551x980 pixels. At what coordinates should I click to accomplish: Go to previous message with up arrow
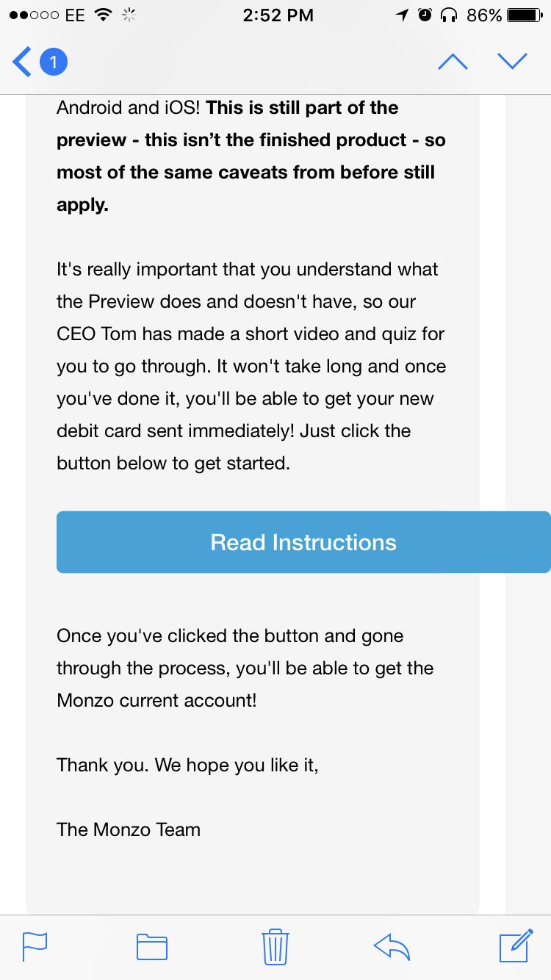[453, 62]
